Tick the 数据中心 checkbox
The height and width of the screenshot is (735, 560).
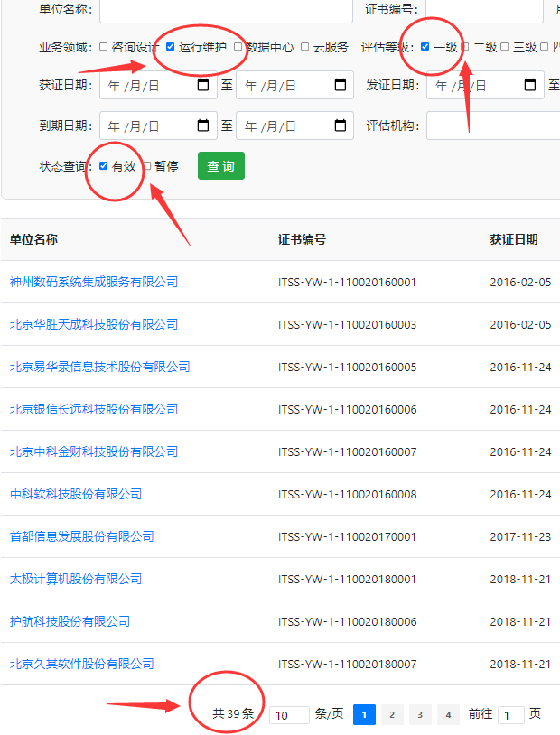click(x=238, y=46)
